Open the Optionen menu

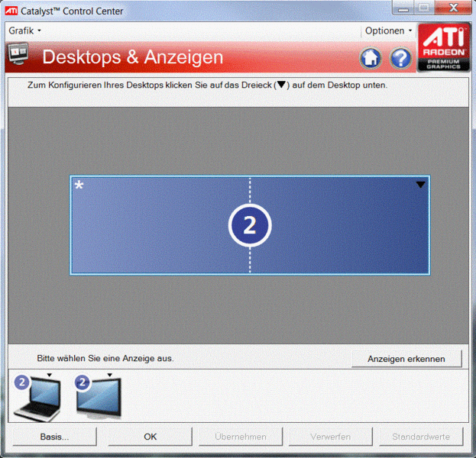pos(388,31)
